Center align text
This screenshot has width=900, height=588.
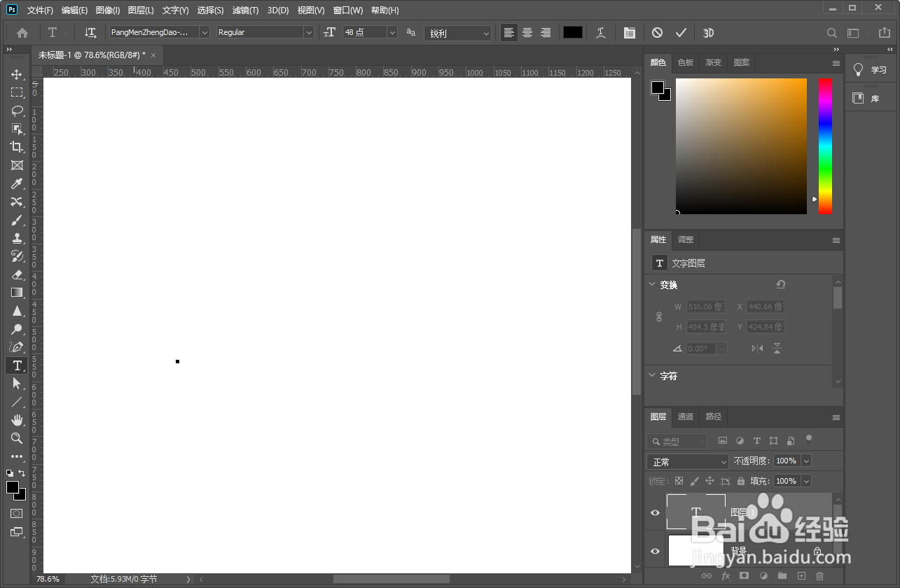pos(527,33)
